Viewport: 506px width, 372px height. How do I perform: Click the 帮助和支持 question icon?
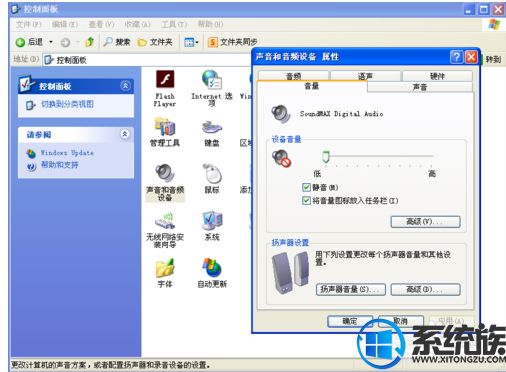31,166
